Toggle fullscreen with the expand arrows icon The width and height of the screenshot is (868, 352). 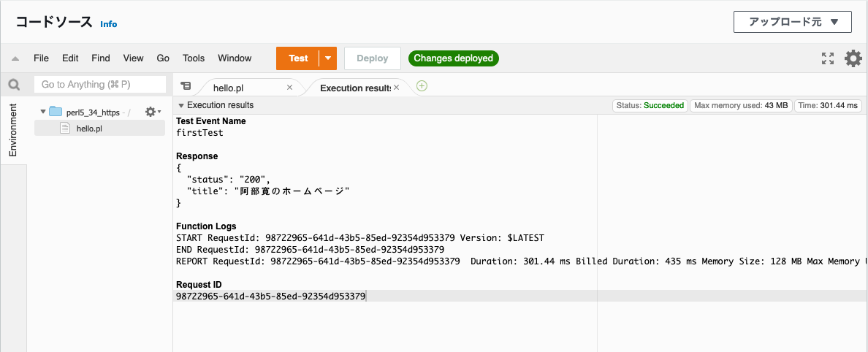828,58
